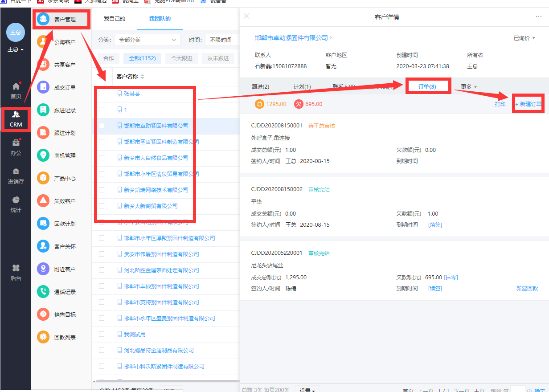Open 回款计划 menu icon

pos(43,224)
